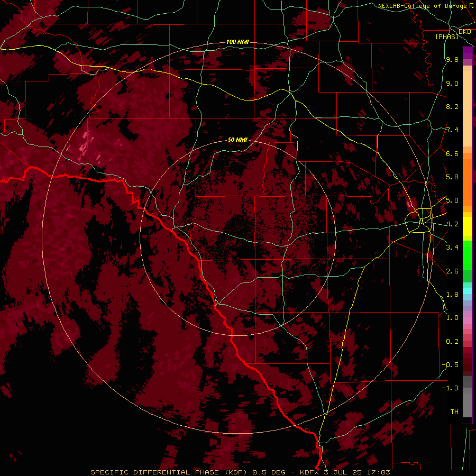Screen dimensions: 476x476
Task: Click the 50 NMI range ring label
Action: pyautogui.click(x=237, y=140)
